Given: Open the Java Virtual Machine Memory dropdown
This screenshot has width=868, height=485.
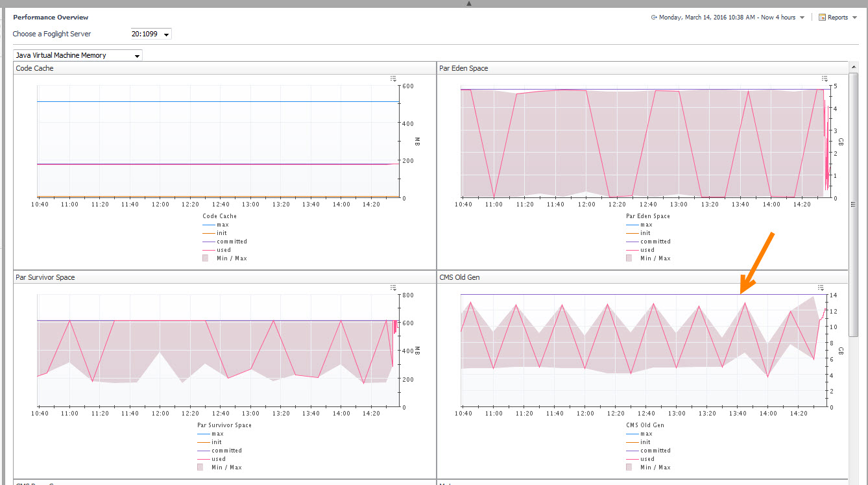Looking at the screenshot, I should (x=78, y=55).
